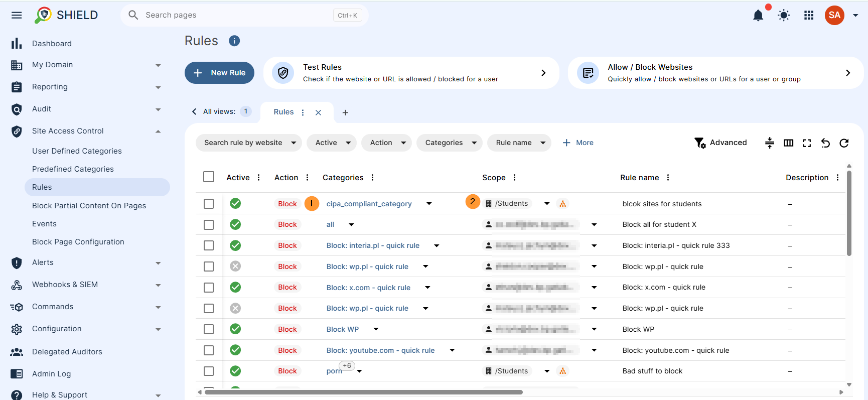Open the Rule name filter dropdown

point(519,143)
